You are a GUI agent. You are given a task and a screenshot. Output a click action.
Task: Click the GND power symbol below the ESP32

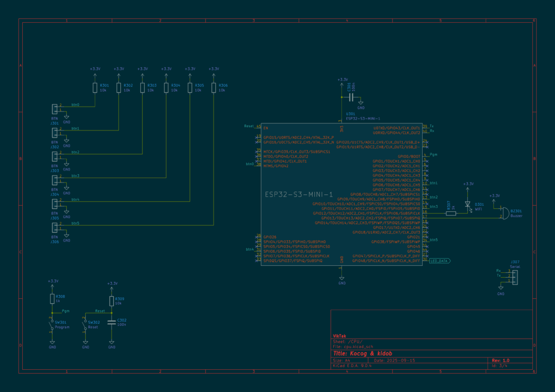point(341,280)
